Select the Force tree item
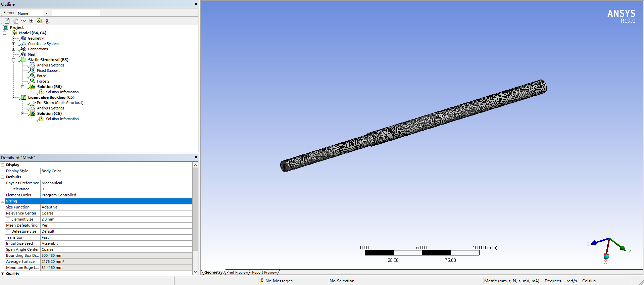Screen dimensions: 644x285 [x=41, y=76]
